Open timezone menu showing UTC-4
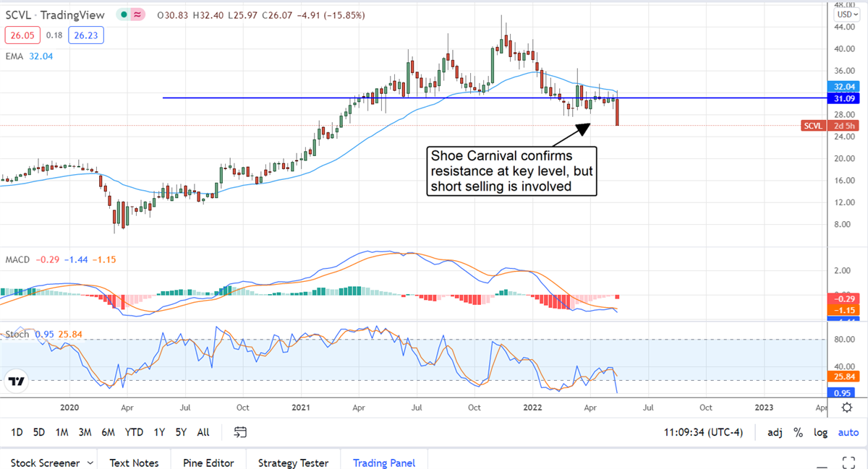Screen dimensions: 868x469 pos(701,432)
